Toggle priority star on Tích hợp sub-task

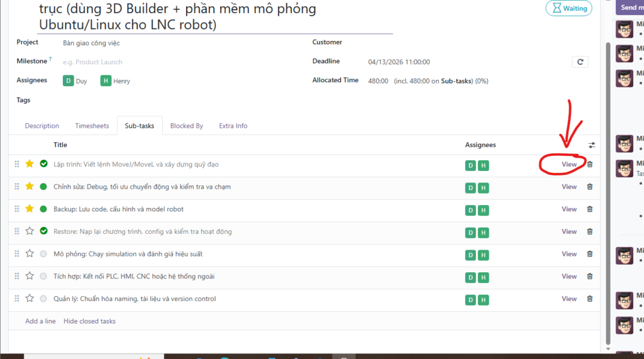[x=30, y=277]
